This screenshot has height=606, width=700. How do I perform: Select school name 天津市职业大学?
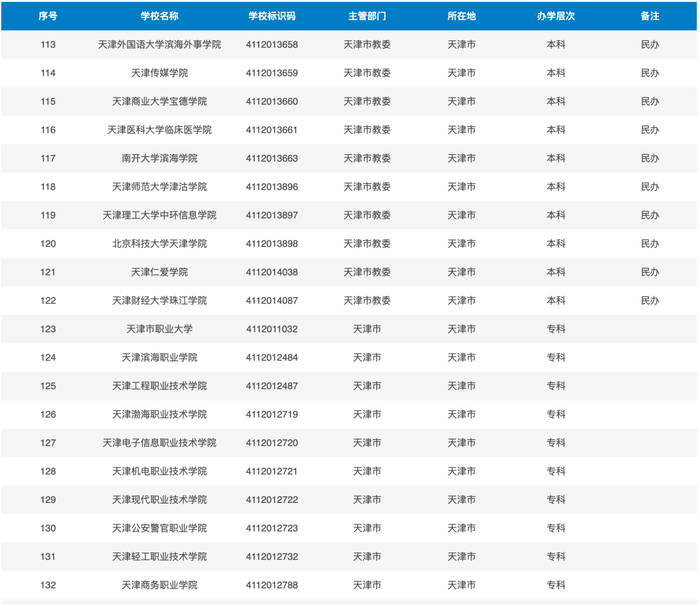pos(159,330)
